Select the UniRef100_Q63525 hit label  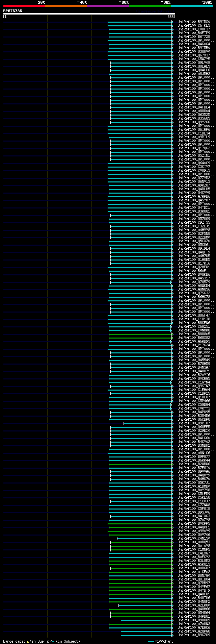click(x=194, y=115)
